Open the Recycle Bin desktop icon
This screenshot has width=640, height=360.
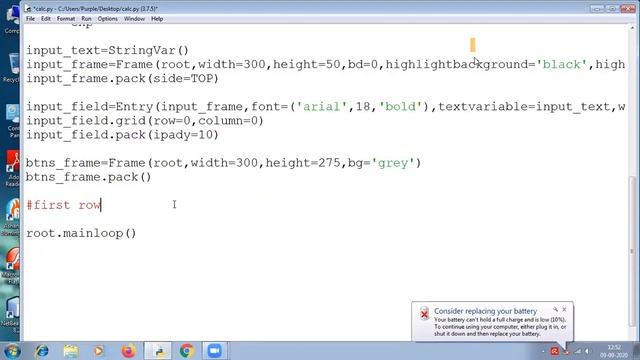[12, 67]
